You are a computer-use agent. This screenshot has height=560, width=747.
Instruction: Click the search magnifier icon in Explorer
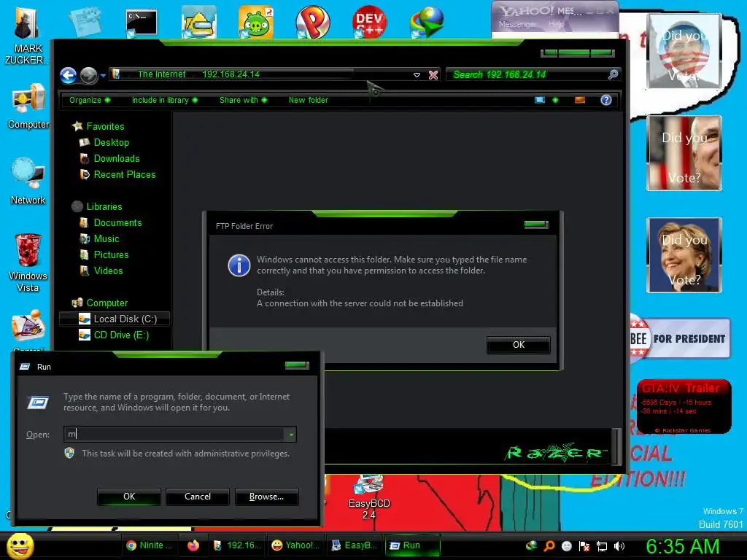pos(613,74)
